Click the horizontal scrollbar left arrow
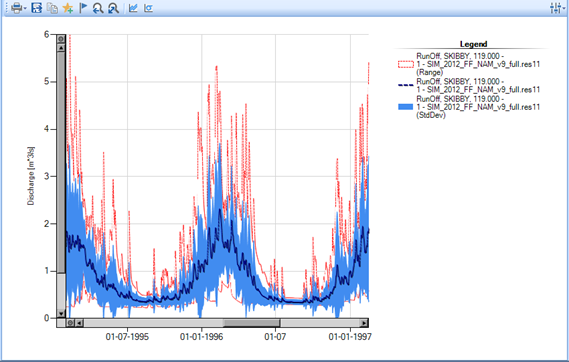Viewport: 569px width, 362px height. (x=79, y=322)
